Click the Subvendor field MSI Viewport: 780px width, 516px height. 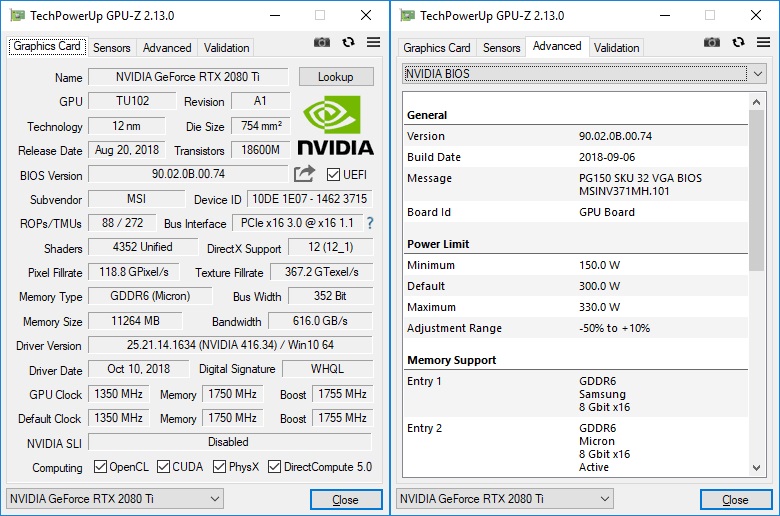136,199
